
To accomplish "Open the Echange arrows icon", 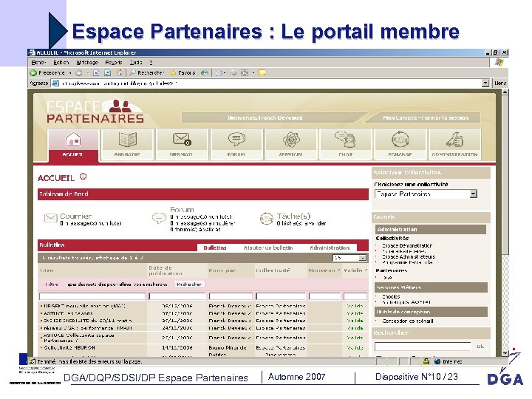I will (400, 140).
